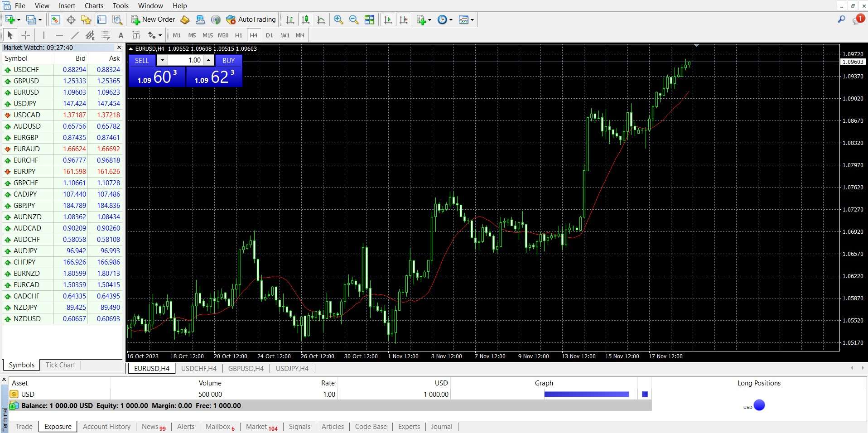Select the Horizontal Line drawing tool
This screenshot has width=868, height=433.
(x=59, y=35)
